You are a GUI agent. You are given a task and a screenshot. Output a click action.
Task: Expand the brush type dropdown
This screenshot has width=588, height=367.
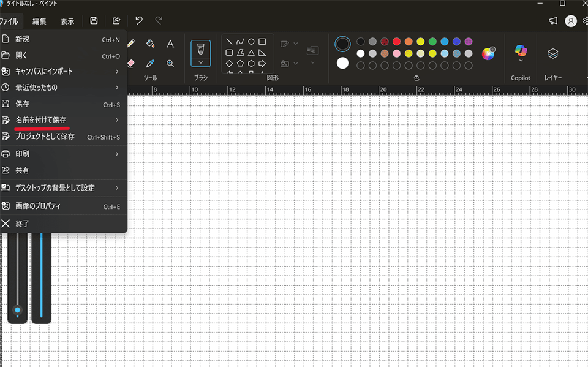coord(201,62)
